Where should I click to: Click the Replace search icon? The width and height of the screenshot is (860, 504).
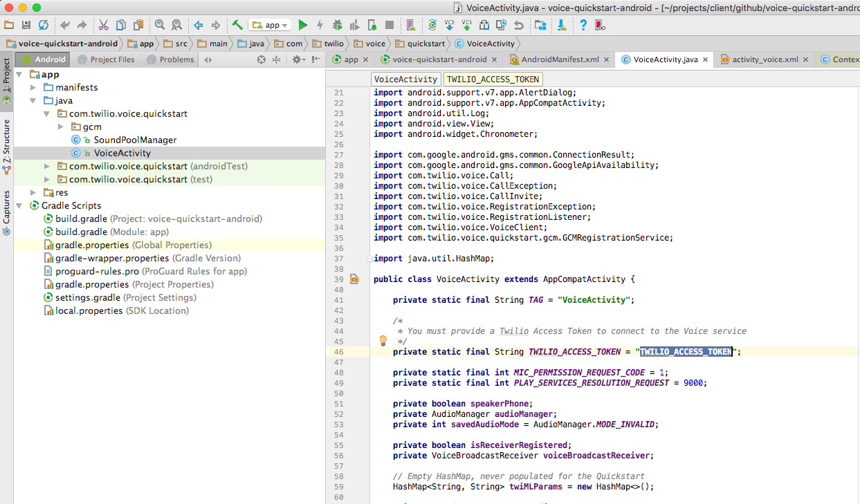(176, 25)
